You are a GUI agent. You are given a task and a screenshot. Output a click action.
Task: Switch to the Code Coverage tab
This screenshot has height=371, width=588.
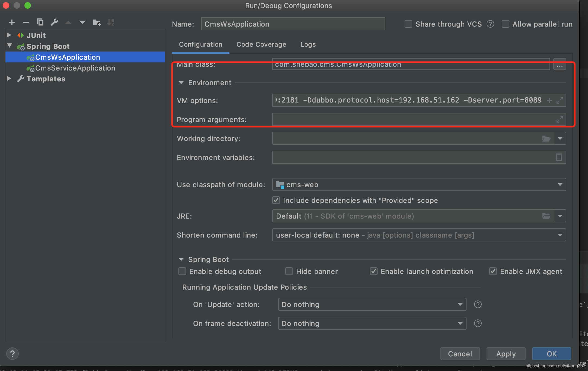261,44
